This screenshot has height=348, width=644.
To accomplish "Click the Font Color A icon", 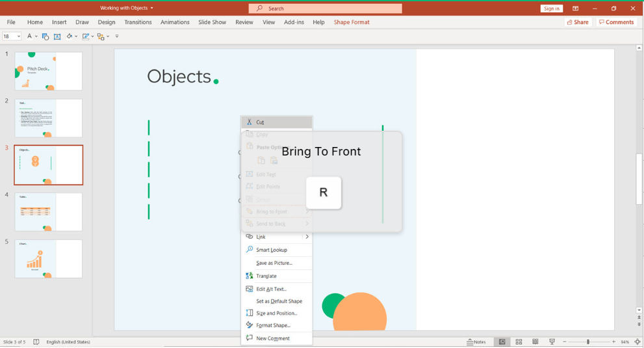I will (x=30, y=36).
